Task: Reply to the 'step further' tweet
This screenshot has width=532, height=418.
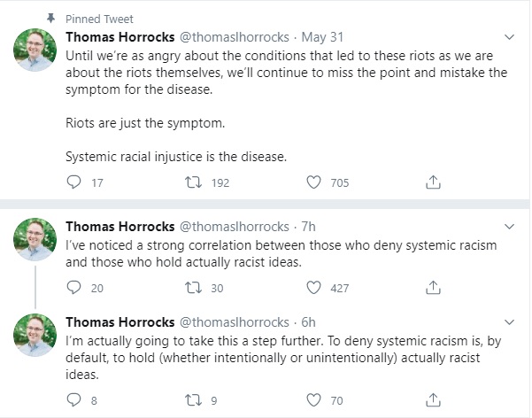Action: coord(74,400)
